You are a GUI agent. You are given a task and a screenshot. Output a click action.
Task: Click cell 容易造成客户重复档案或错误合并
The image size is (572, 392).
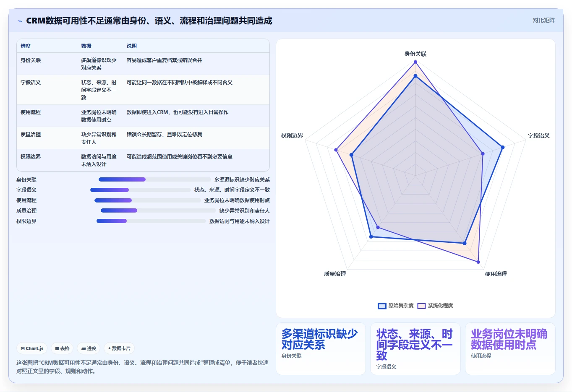(x=165, y=60)
